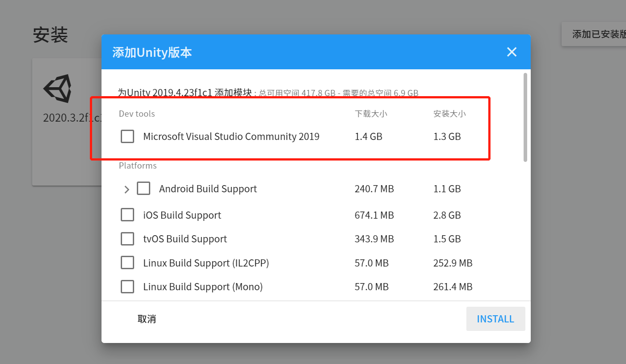Screen dimensions: 626x364
Task: Click the INSTALL button
Action: click(x=495, y=319)
